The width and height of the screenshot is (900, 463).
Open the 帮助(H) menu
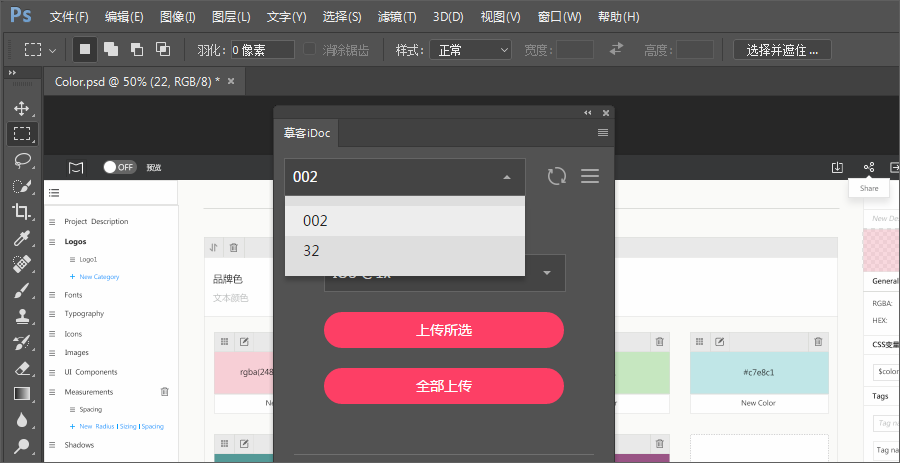[x=618, y=17]
